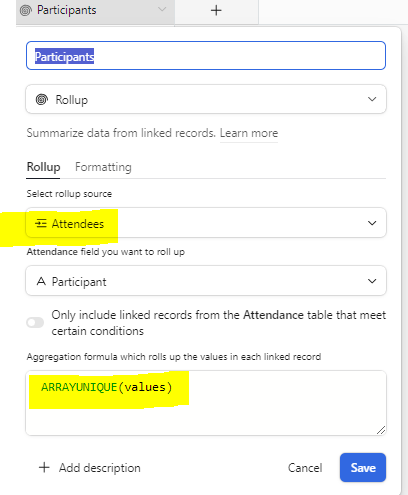The width and height of the screenshot is (408, 495).
Task: Save the field configuration
Action: 363,467
